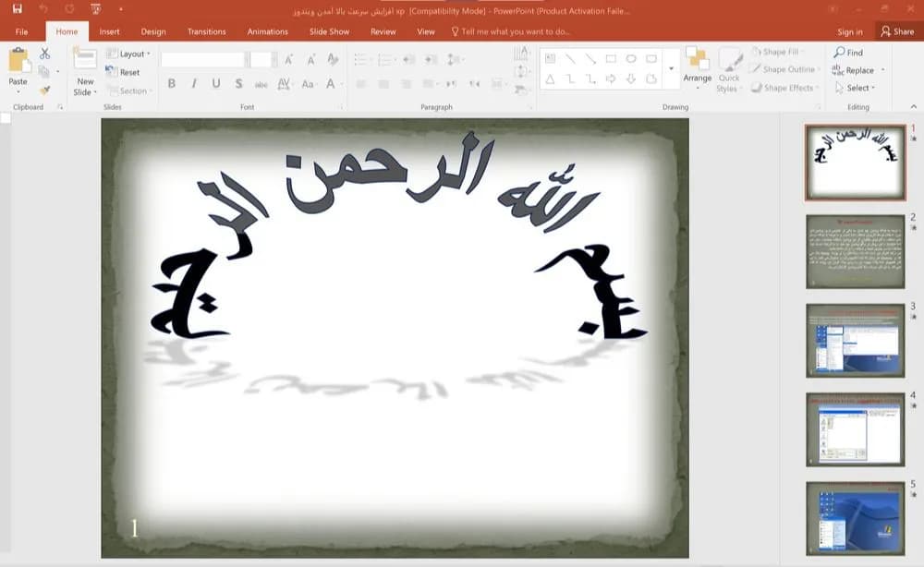Collapse the ribbon chevron
The width and height of the screenshot is (924, 567).
(x=914, y=106)
